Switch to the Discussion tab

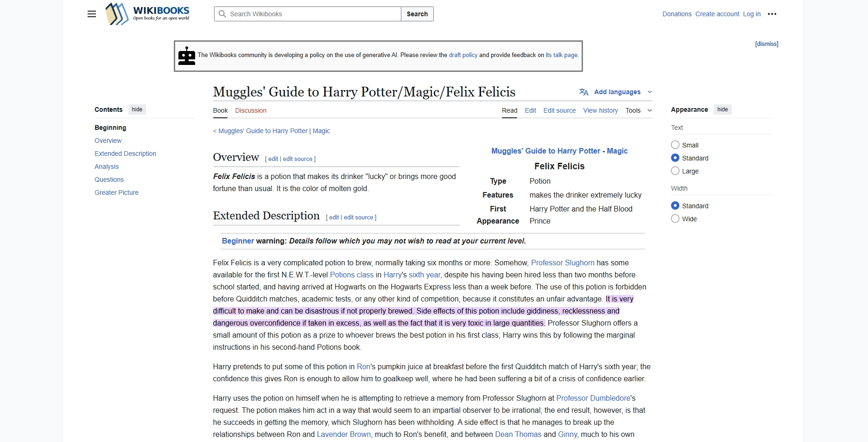(x=251, y=110)
